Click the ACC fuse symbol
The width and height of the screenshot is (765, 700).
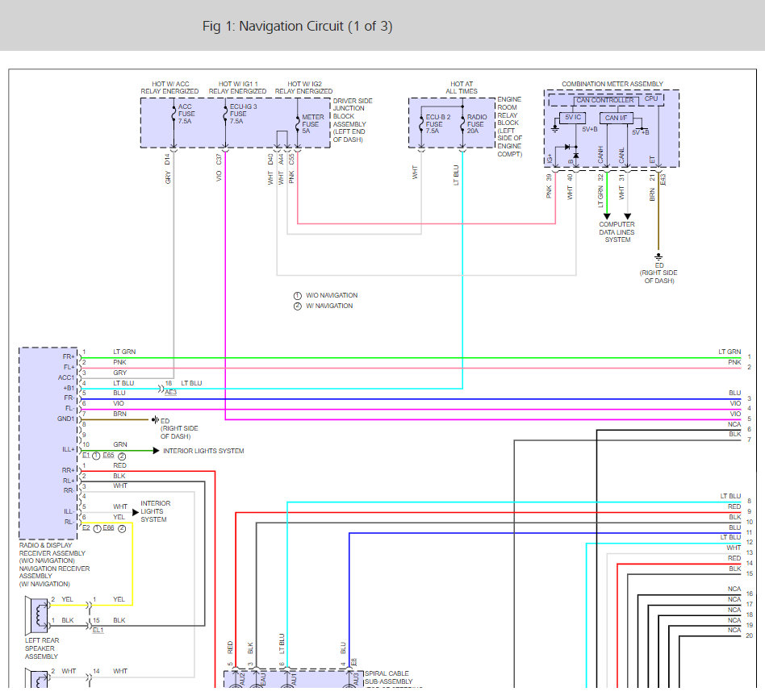point(173,114)
